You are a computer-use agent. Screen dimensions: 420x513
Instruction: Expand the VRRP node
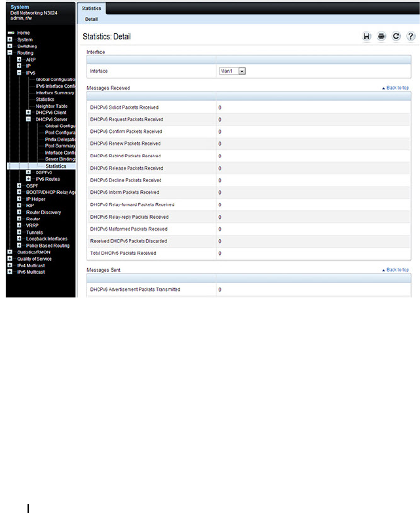(x=19, y=225)
